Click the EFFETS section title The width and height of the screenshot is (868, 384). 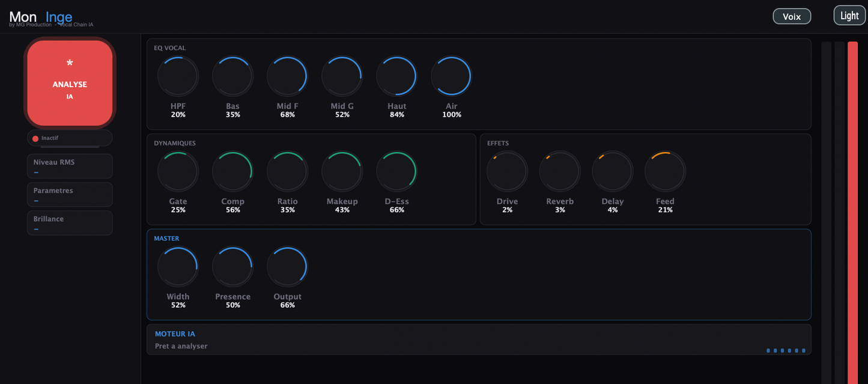point(498,144)
